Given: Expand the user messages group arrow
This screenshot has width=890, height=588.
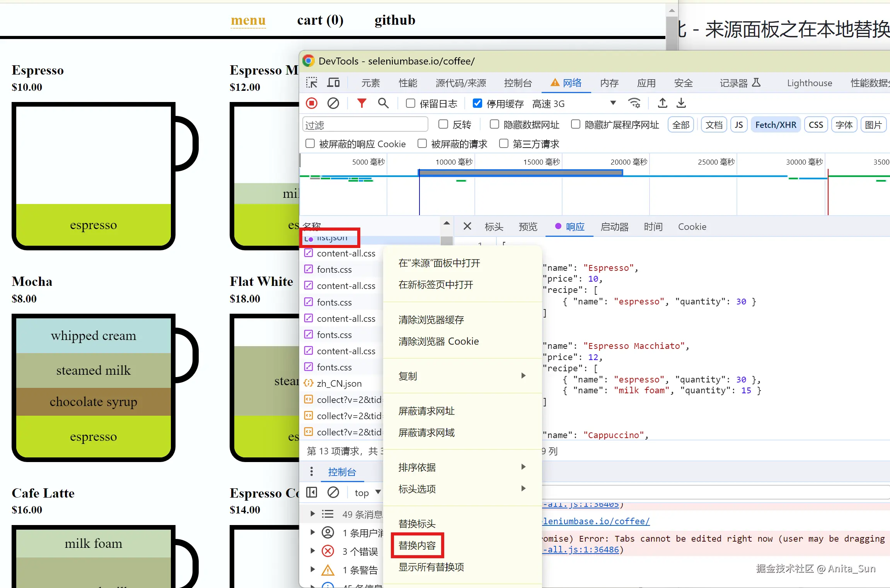Looking at the screenshot, I should 312,532.
